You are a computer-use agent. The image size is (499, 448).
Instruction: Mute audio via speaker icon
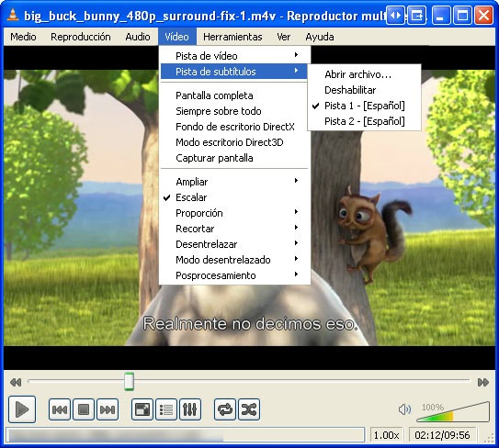(404, 409)
